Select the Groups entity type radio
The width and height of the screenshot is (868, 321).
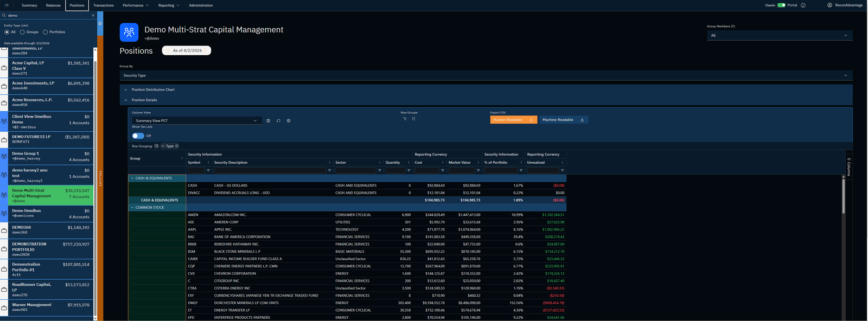[22, 32]
